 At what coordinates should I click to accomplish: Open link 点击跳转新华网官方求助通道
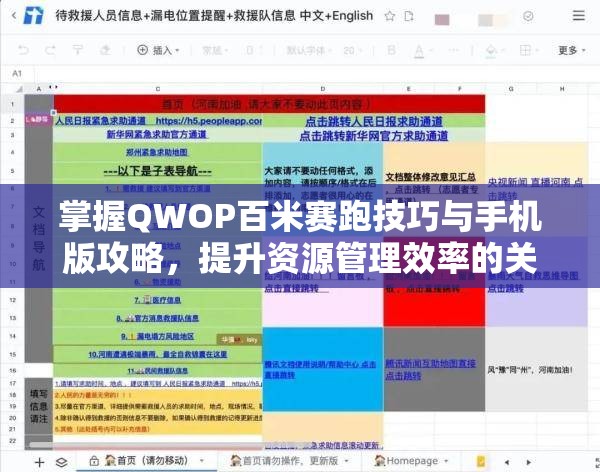[x=373, y=136]
